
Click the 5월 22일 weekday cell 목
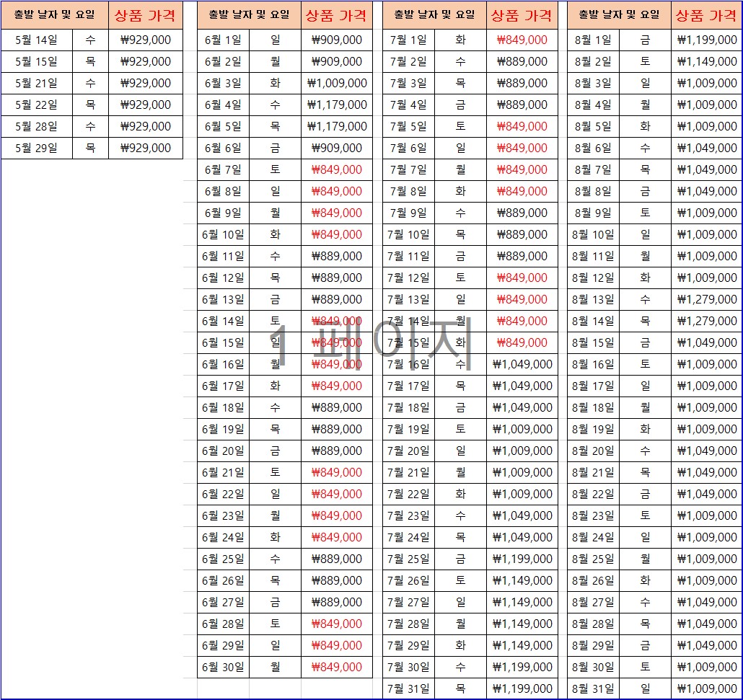(90, 105)
